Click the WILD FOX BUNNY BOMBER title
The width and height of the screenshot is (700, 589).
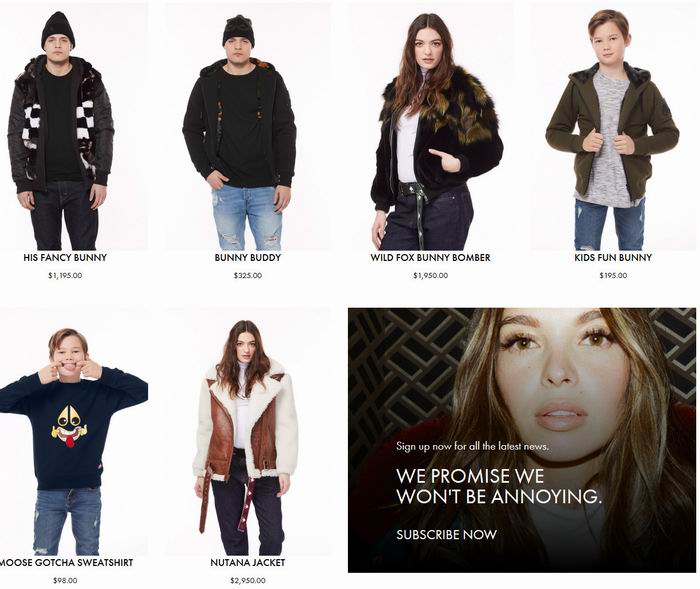(x=430, y=258)
